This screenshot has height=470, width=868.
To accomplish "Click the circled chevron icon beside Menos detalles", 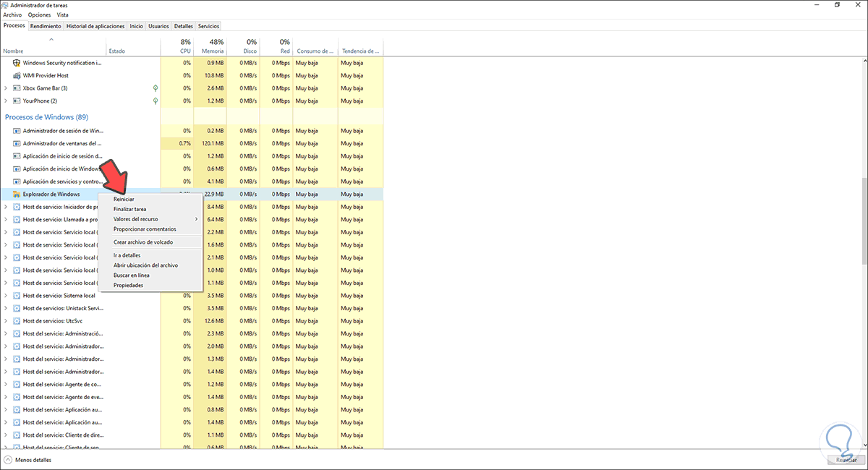I will [8, 459].
